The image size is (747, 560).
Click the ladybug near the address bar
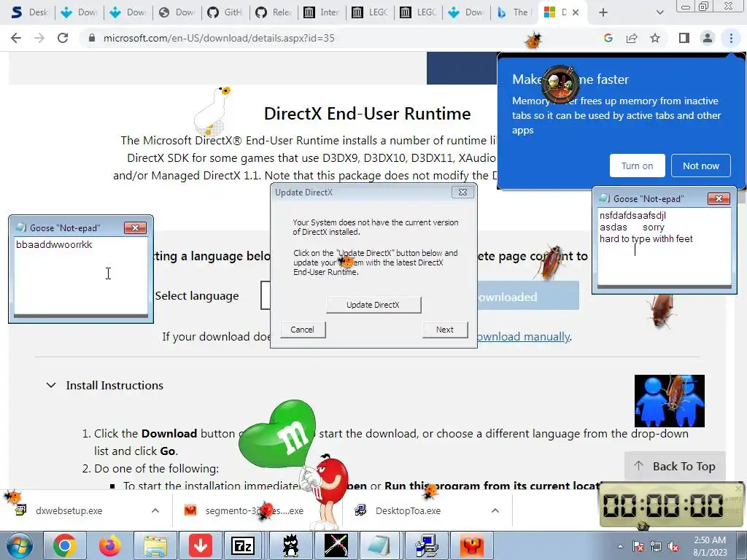tap(533, 41)
